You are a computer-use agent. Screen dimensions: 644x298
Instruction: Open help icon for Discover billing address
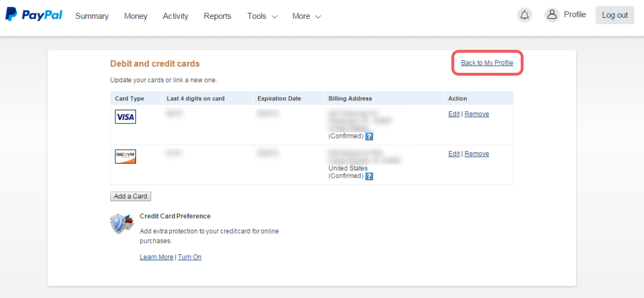369,176
